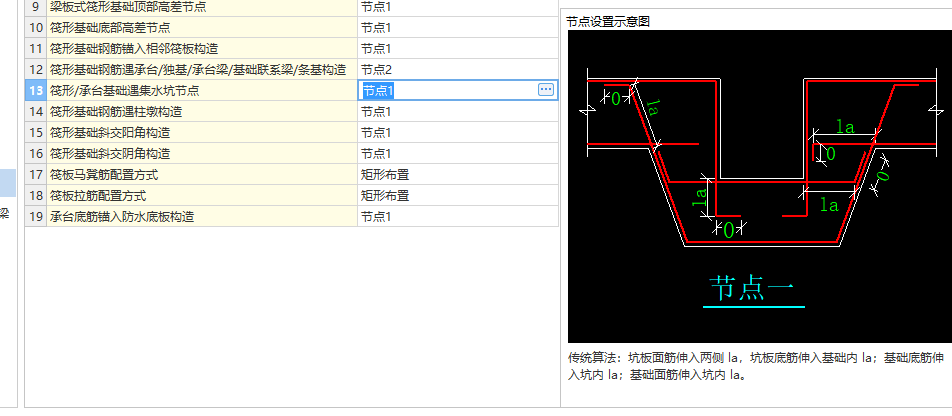Viewport: 952px width, 416px height.
Task: Click value 节点2 in row 12
Action: (x=458, y=69)
